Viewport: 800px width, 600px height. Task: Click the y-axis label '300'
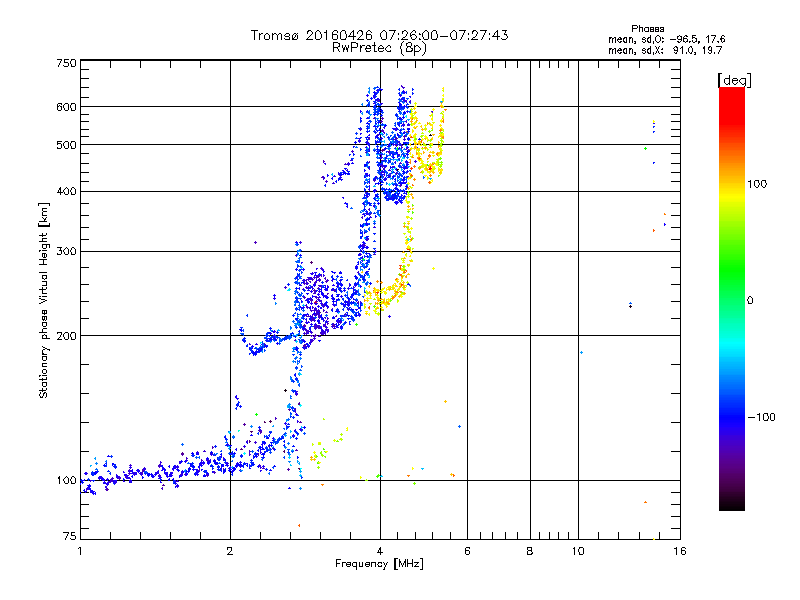pyautogui.click(x=66, y=252)
